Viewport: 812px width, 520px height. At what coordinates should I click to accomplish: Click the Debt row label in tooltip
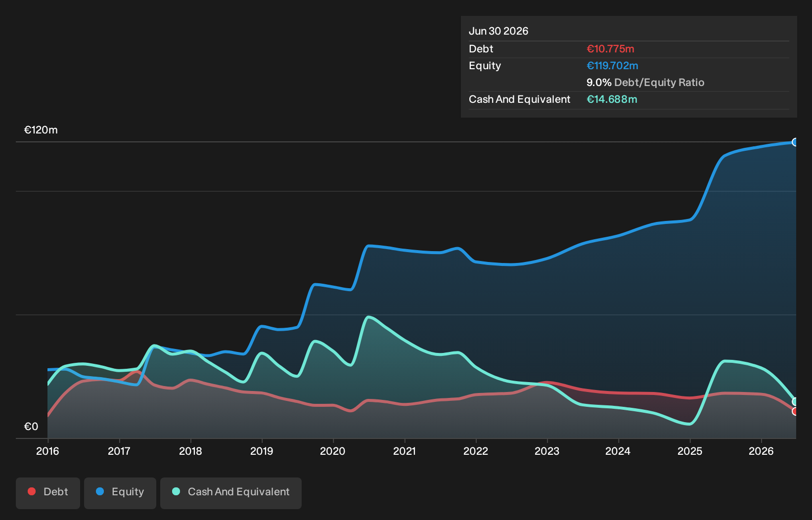pos(481,49)
